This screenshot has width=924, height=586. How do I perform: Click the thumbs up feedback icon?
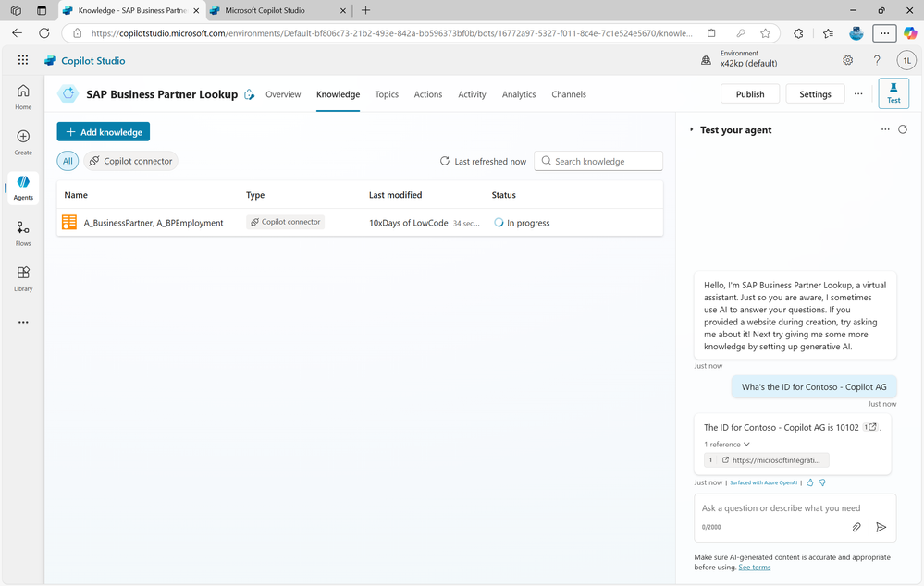pyautogui.click(x=809, y=482)
